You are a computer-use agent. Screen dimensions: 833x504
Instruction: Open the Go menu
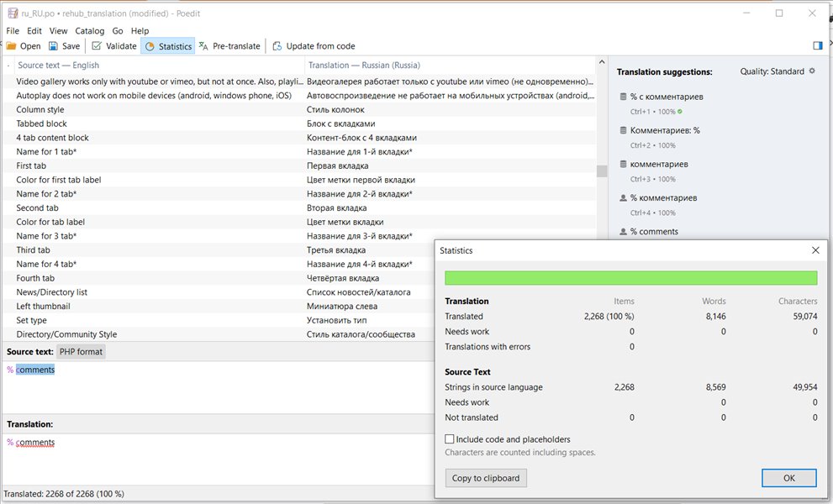(x=118, y=31)
